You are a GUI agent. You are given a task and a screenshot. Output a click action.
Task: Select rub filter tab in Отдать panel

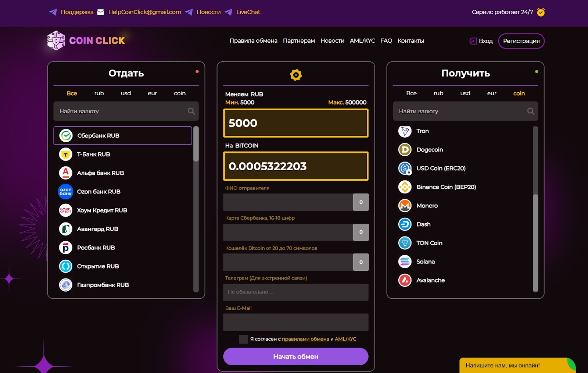pos(99,93)
